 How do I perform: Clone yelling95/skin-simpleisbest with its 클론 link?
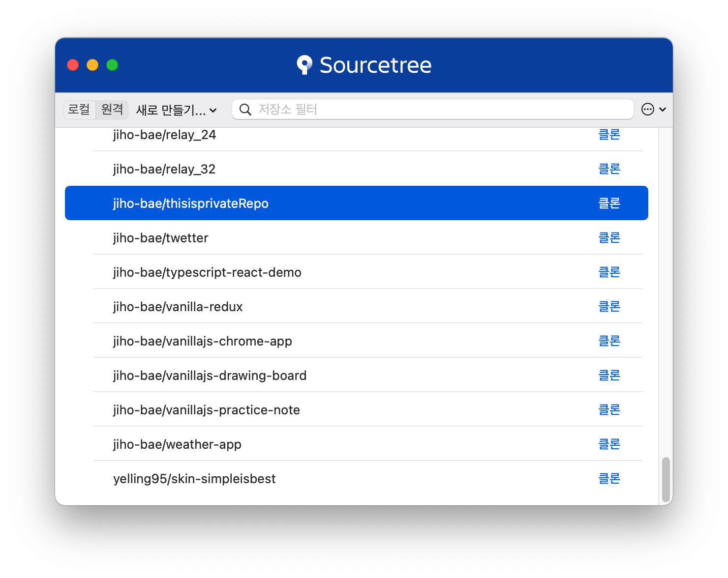pos(609,478)
